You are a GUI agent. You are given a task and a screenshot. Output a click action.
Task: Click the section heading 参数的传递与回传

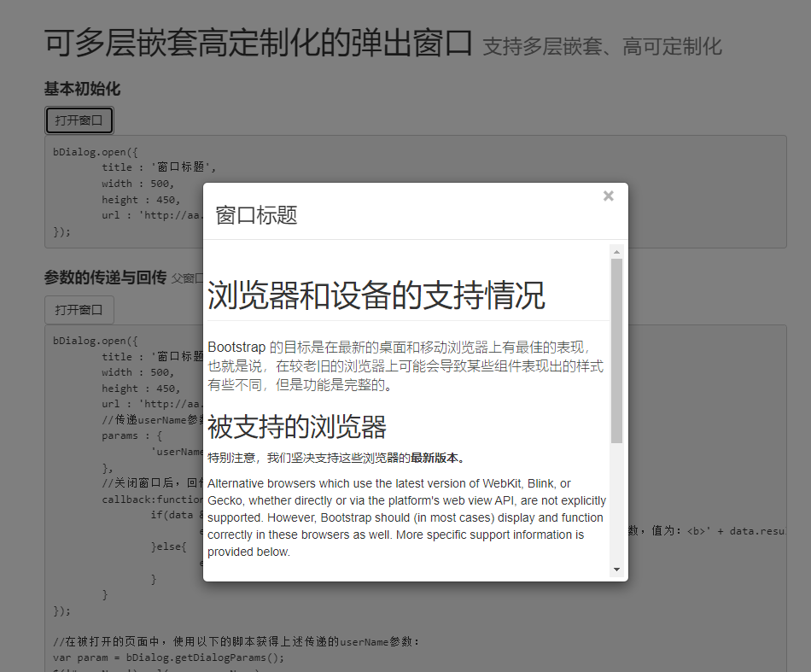click(106, 278)
